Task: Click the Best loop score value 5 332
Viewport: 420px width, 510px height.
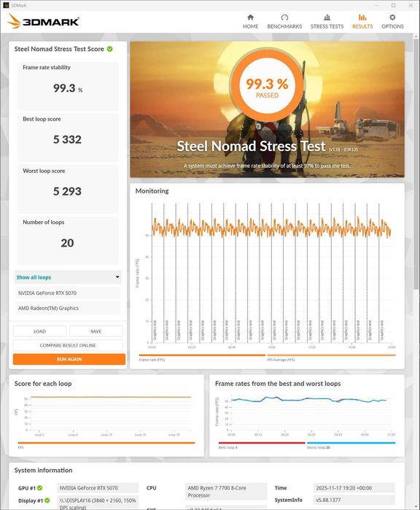Action: point(67,139)
